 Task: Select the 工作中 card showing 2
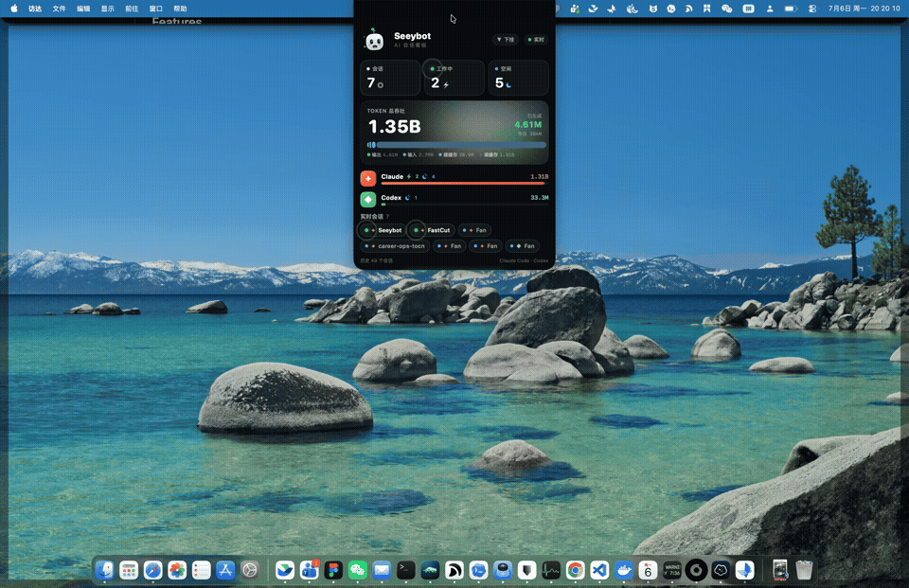click(454, 78)
